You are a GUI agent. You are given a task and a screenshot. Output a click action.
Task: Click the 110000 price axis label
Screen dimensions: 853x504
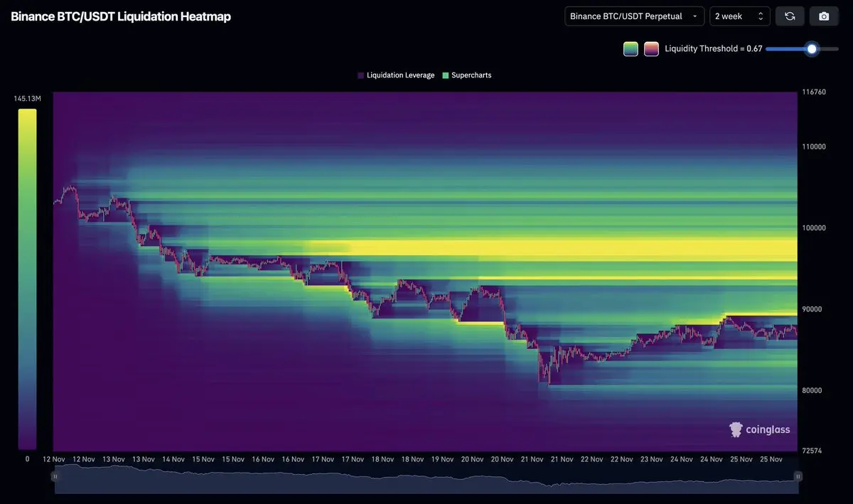pos(815,147)
